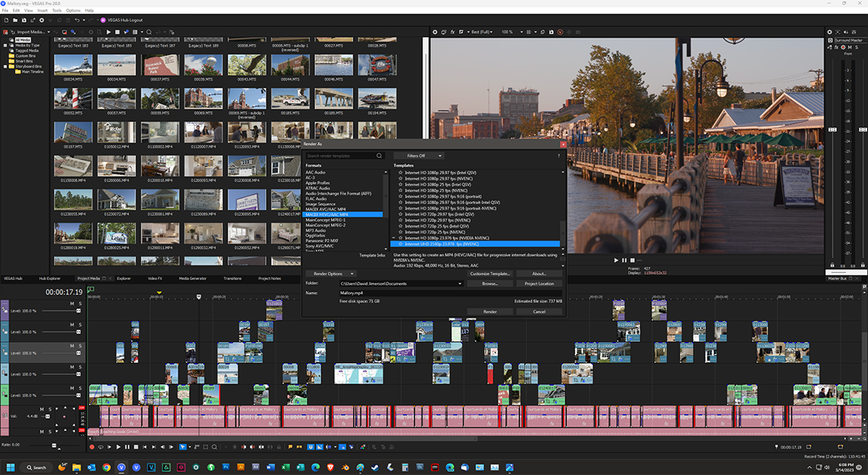This screenshot has width=868, height=475.
Task: Select the Normal Edit tool arrow
Action: click(x=182, y=447)
